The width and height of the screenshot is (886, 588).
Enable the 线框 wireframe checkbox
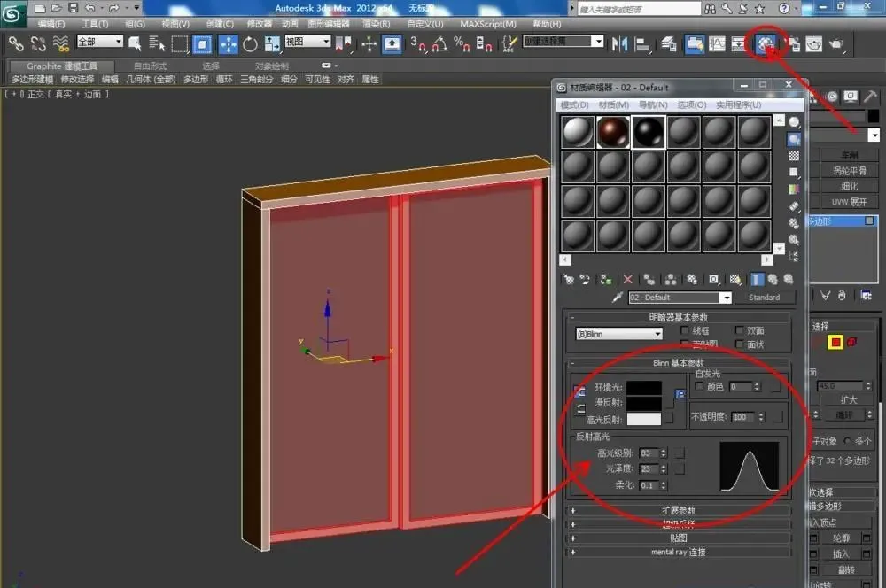coord(685,330)
